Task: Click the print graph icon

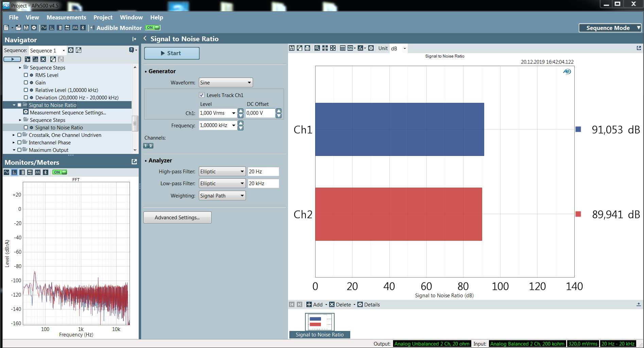Action: (307, 48)
